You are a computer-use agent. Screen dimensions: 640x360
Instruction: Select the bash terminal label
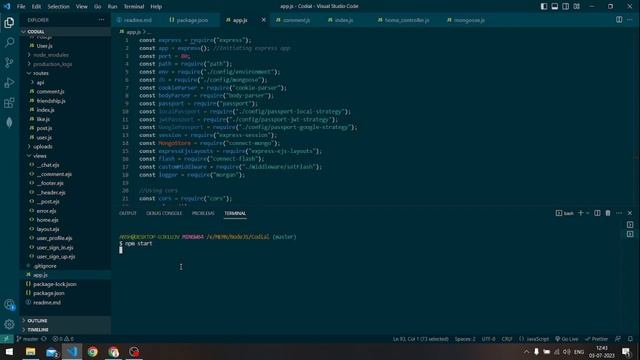(x=565, y=213)
